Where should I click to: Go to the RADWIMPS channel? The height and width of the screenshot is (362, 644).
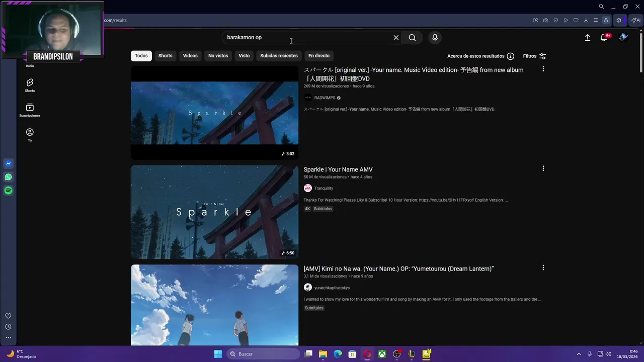point(325,98)
